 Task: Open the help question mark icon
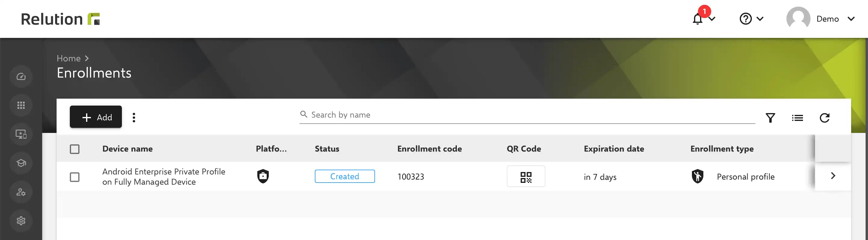(745, 19)
